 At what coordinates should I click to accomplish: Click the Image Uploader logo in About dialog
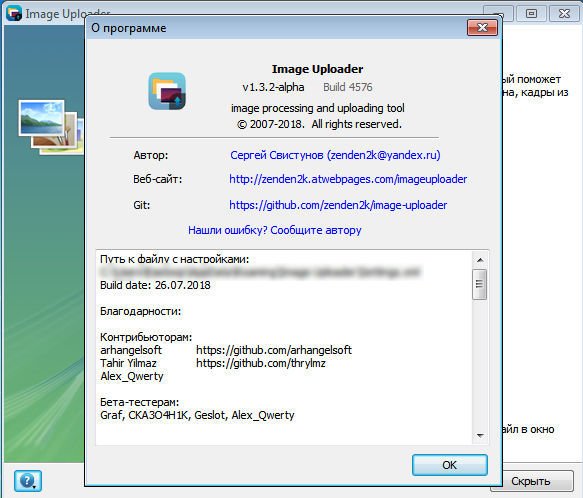pyautogui.click(x=167, y=91)
